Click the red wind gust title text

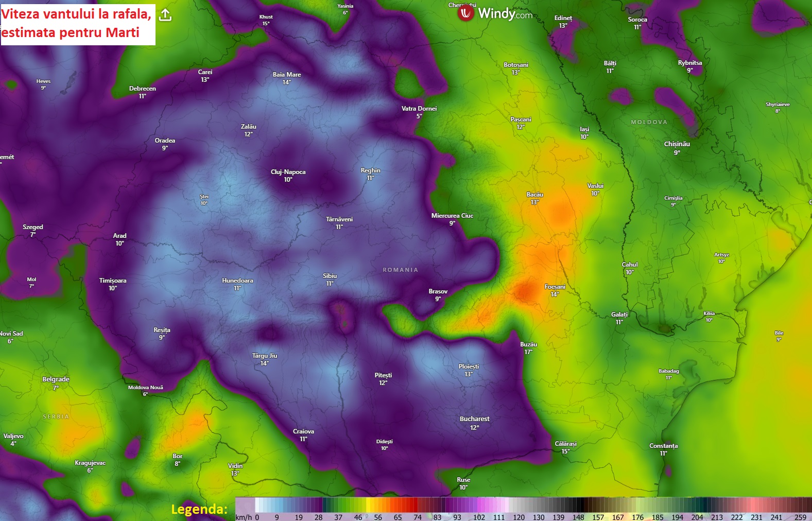(76, 23)
